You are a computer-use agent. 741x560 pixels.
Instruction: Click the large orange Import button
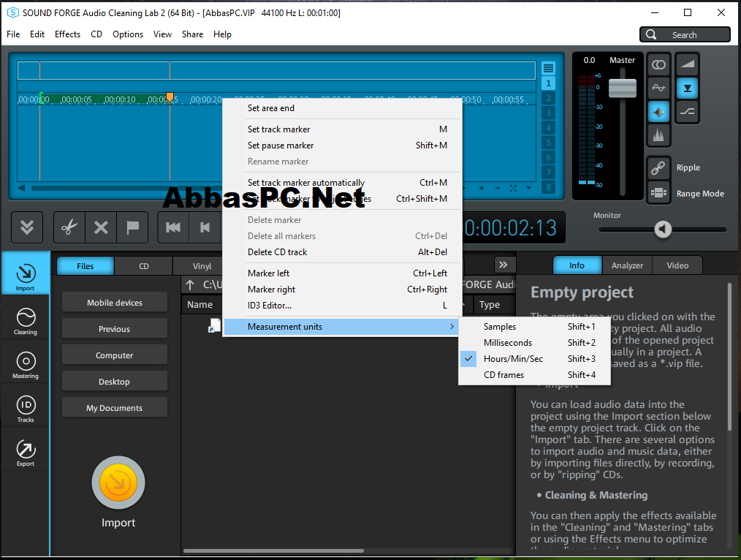pos(118,483)
